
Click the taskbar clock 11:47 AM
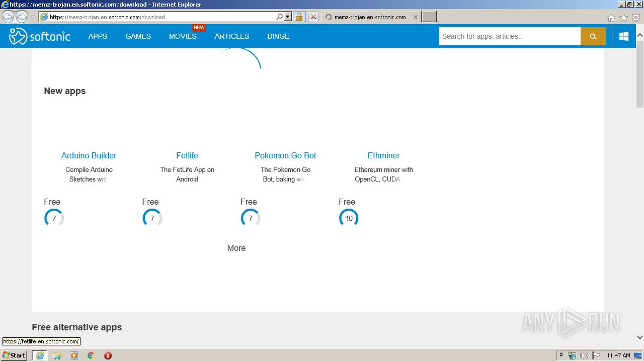(x=618, y=355)
